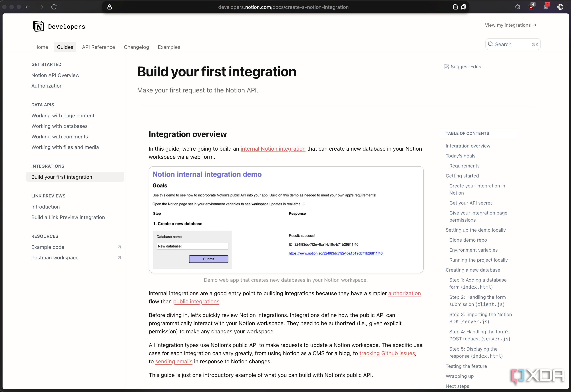Screen dimensions: 571x392
Task: Jump to Step 1: Adding a database form
Action: [478, 283]
